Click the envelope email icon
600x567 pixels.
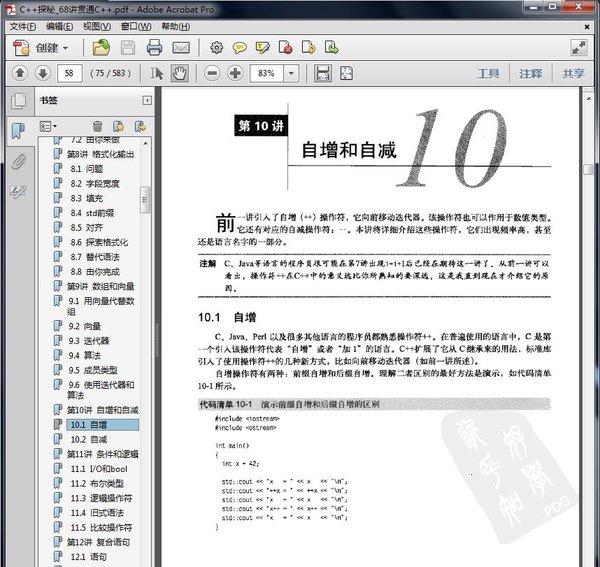pos(181,47)
